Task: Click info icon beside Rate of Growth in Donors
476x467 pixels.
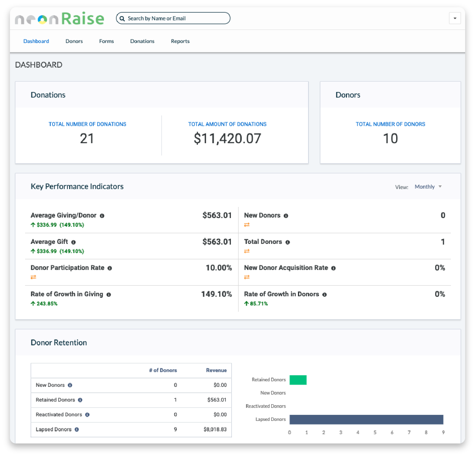Action: click(324, 295)
